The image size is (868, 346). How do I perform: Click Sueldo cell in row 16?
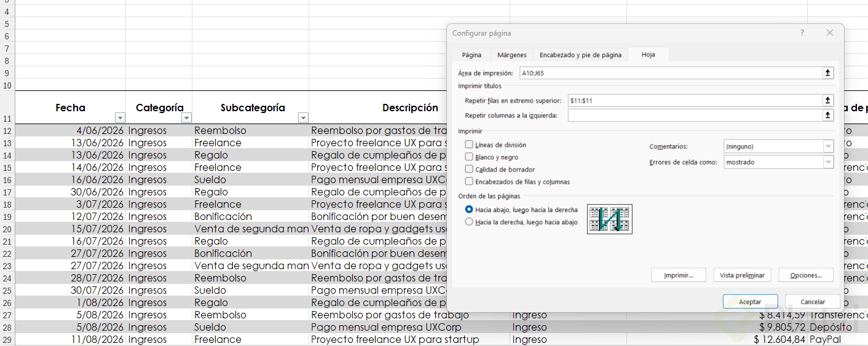click(x=251, y=179)
